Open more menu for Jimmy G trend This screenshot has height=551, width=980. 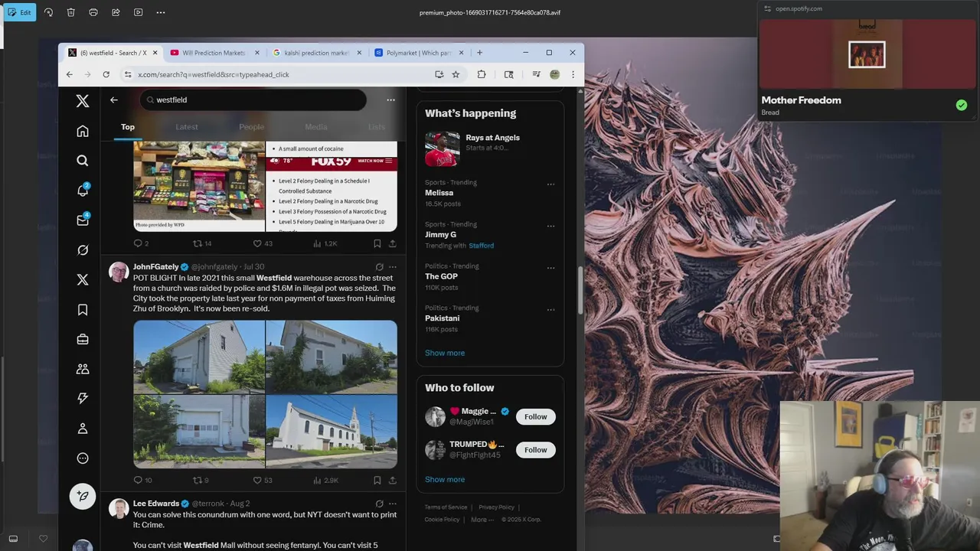[x=550, y=227]
